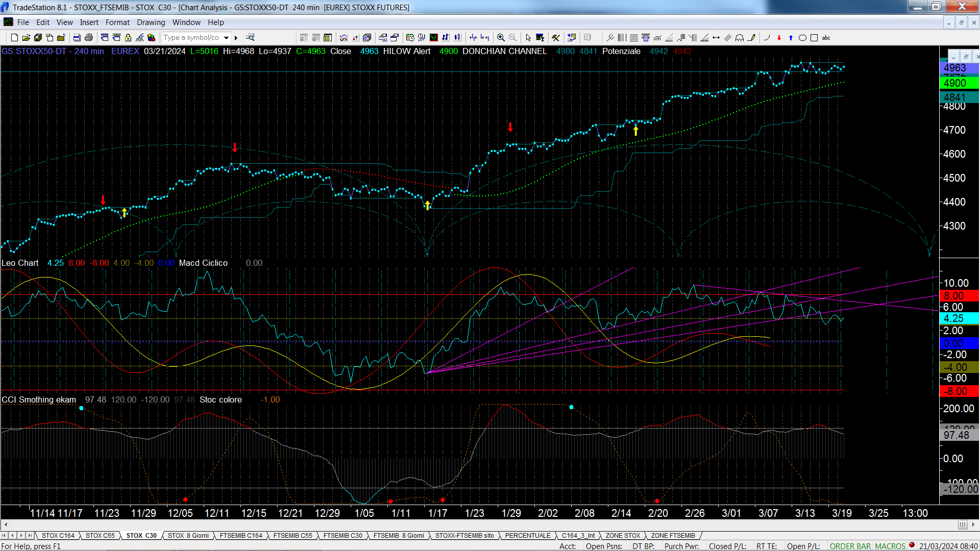
Task: Click the Zoom In magnifier icon
Action: coord(501,38)
